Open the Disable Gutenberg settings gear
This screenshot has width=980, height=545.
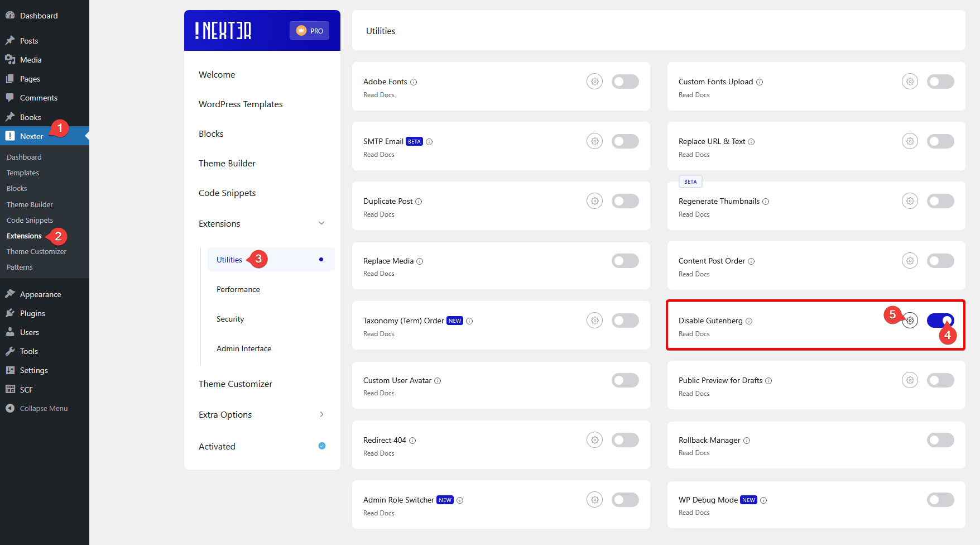910,320
